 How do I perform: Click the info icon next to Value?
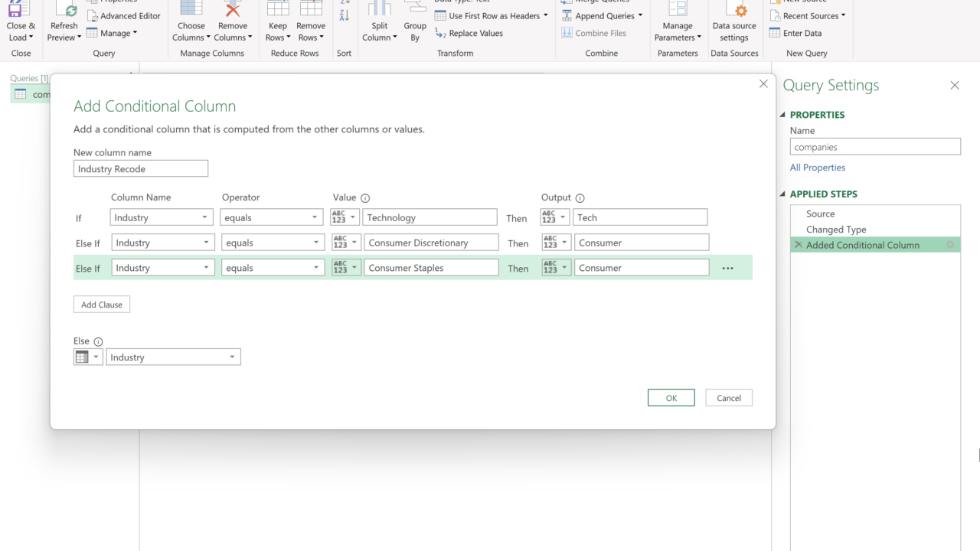tap(365, 198)
